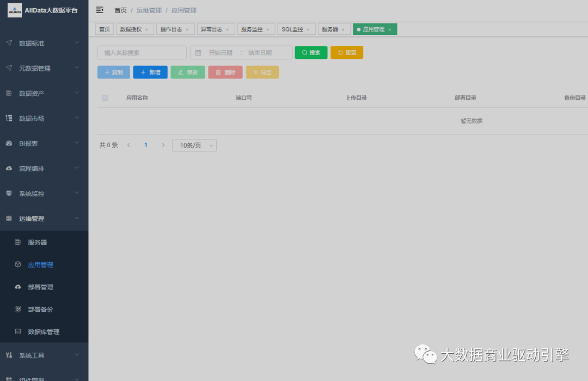Click the 数据市场 sidebar icon
588x381 pixels.
pos(10,118)
